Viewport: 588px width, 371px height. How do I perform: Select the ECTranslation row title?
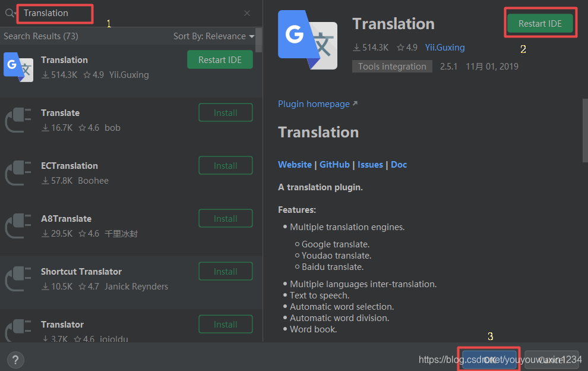[69, 166]
